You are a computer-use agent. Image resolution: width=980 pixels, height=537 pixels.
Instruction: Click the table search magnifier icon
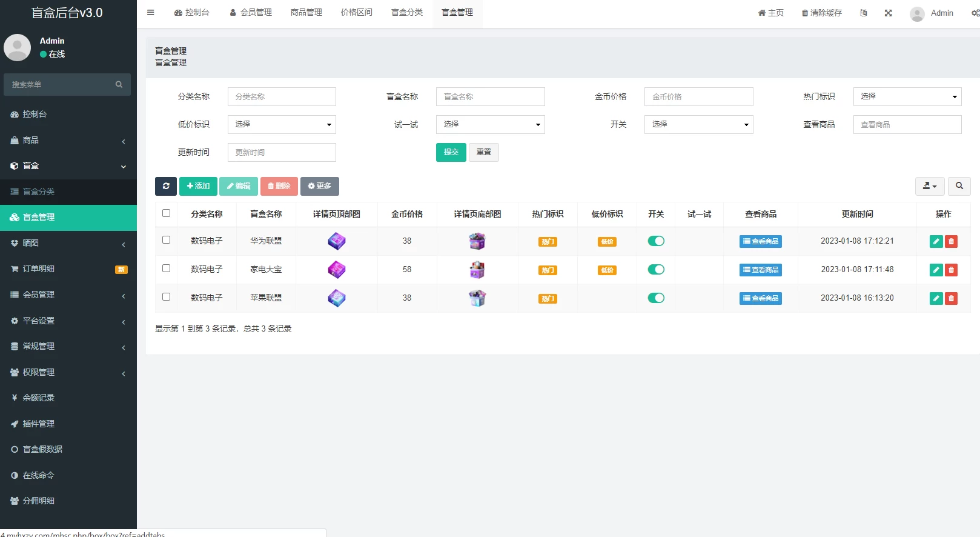pyautogui.click(x=959, y=186)
